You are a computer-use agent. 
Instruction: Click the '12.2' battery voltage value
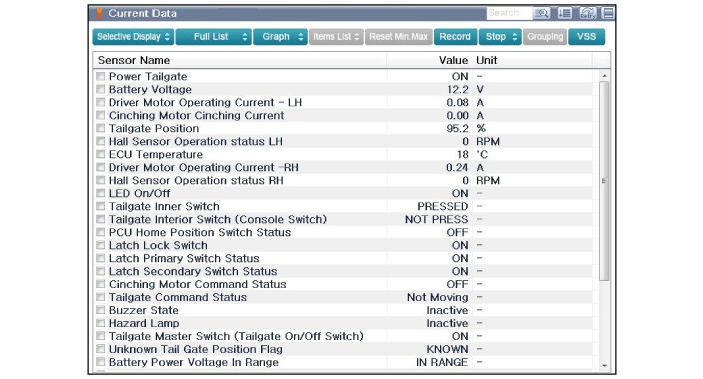pos(457,90)
